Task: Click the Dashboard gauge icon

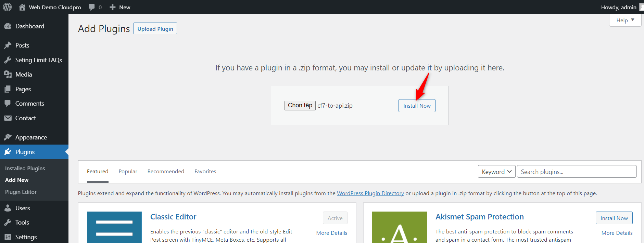Action: pos(8,26)
